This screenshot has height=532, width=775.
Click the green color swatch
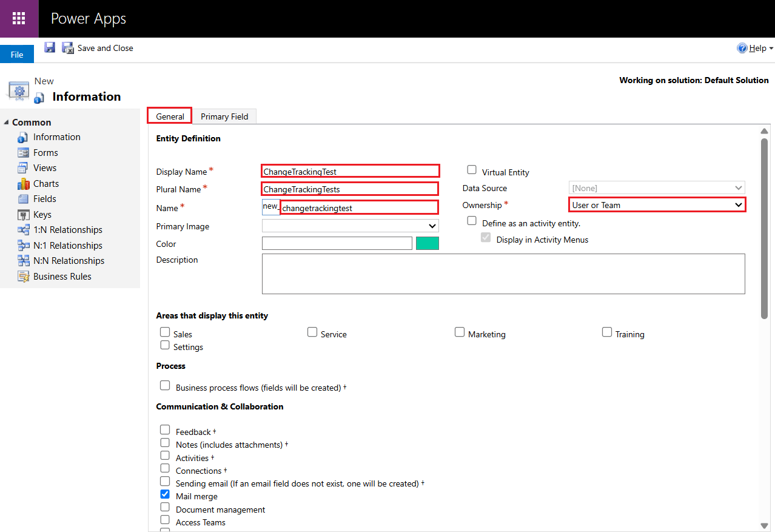(427, 243)
